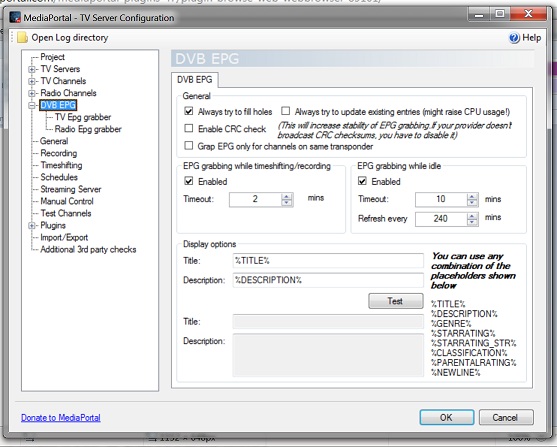Click into the Title placeholder field

point(328,260)
